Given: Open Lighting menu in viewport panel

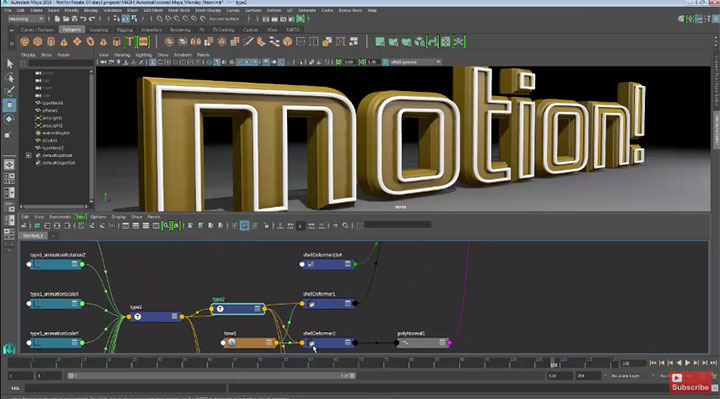Looking at the screenshot, I should tap(143, 55).
